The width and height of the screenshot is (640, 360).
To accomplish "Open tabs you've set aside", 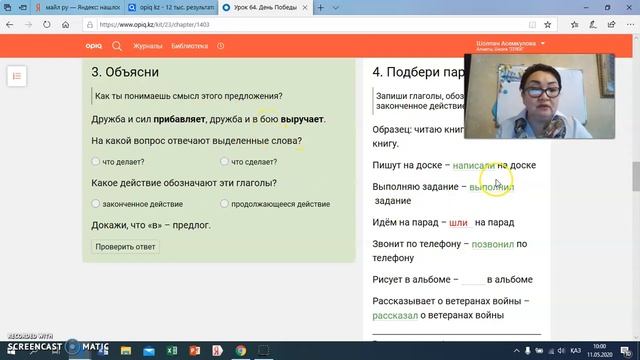I will [7, 7].
